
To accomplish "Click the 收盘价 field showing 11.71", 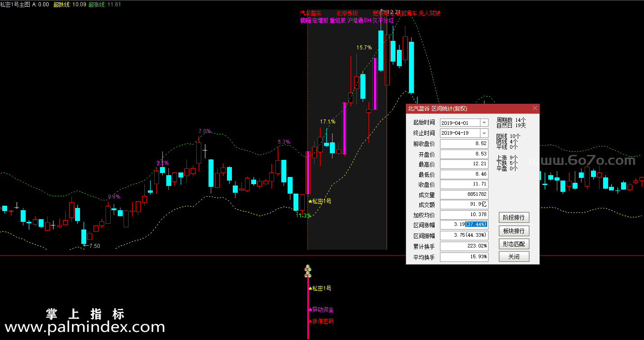I will tap(464, 184).
